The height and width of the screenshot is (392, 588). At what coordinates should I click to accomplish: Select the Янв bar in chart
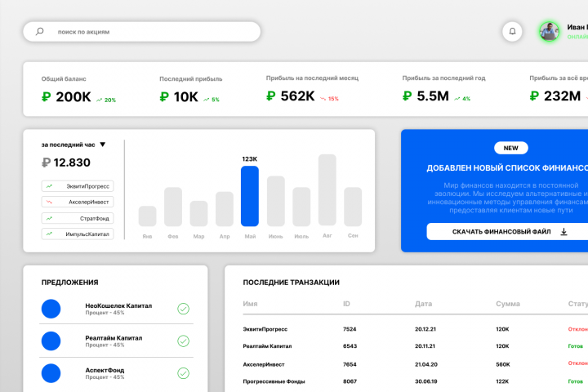[x=147, y=216]
